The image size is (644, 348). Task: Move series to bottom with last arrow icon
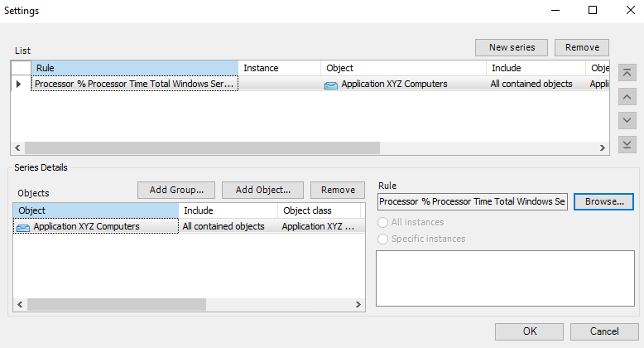627,144
